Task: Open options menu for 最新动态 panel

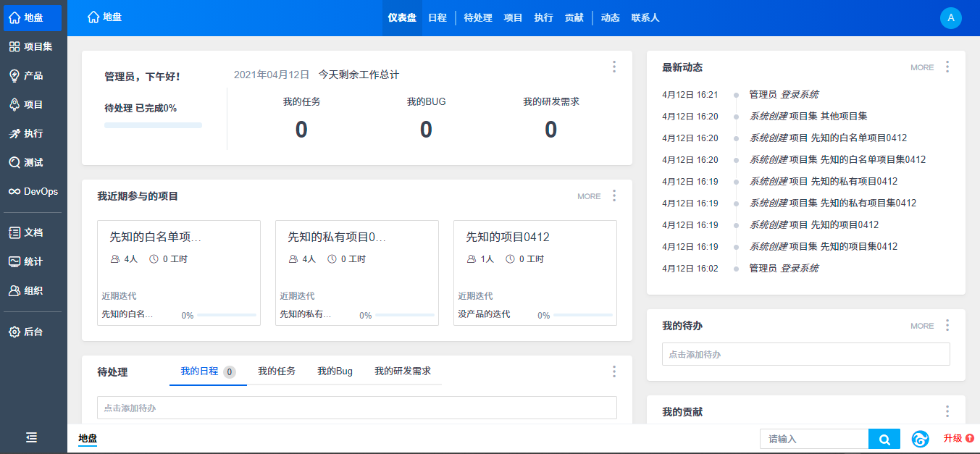Action: (x=947, y=67)
